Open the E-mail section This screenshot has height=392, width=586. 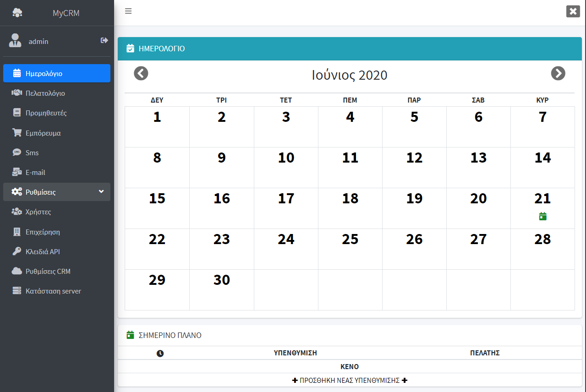(35, 173)
